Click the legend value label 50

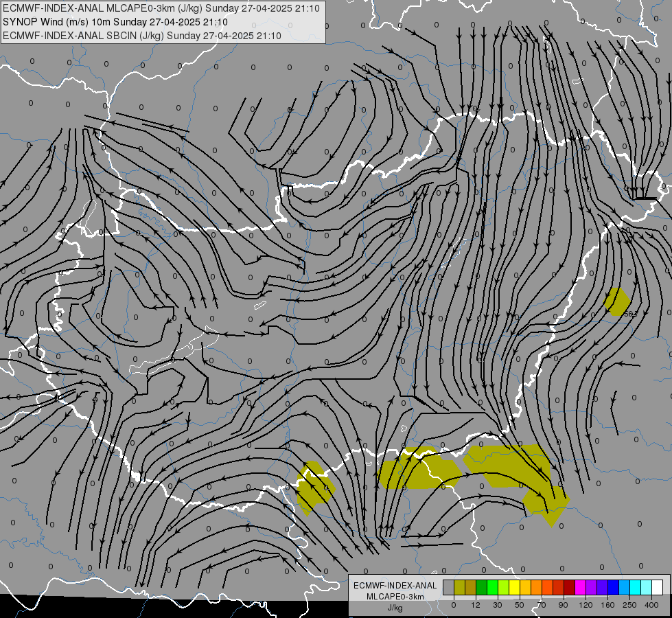coord(520,605)
